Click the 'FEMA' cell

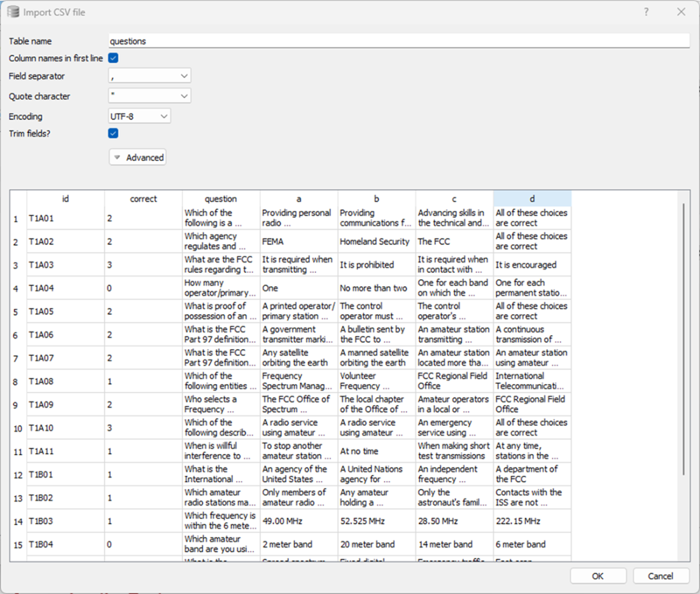pos(298,242)
